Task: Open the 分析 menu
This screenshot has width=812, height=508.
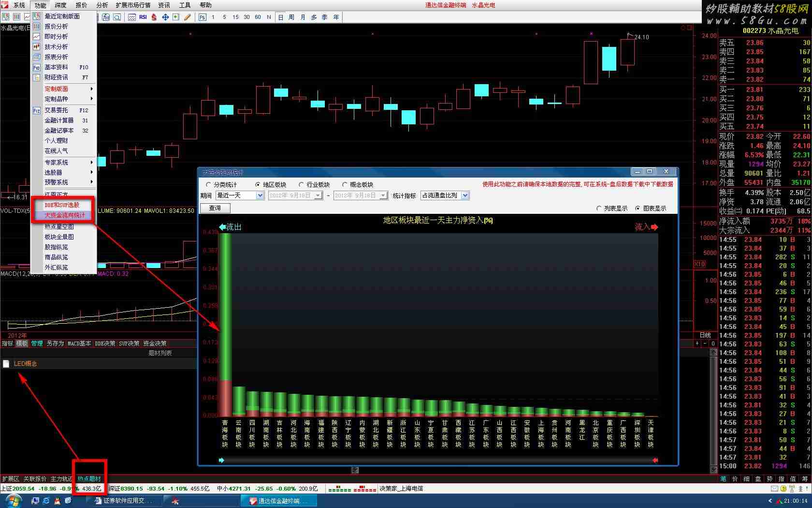Action: (102, 5)
